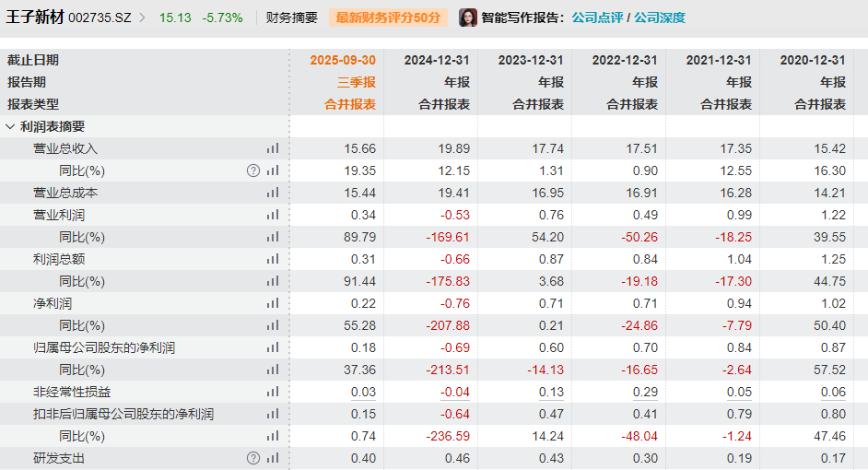Open the 公司点评 report link

point(597,18)
